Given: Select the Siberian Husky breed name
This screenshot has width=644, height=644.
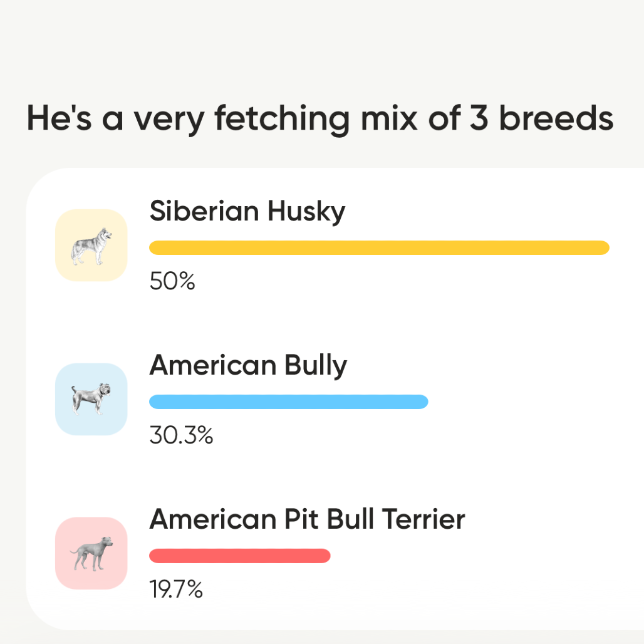Looking at the screenshot, I should [247, 212].
